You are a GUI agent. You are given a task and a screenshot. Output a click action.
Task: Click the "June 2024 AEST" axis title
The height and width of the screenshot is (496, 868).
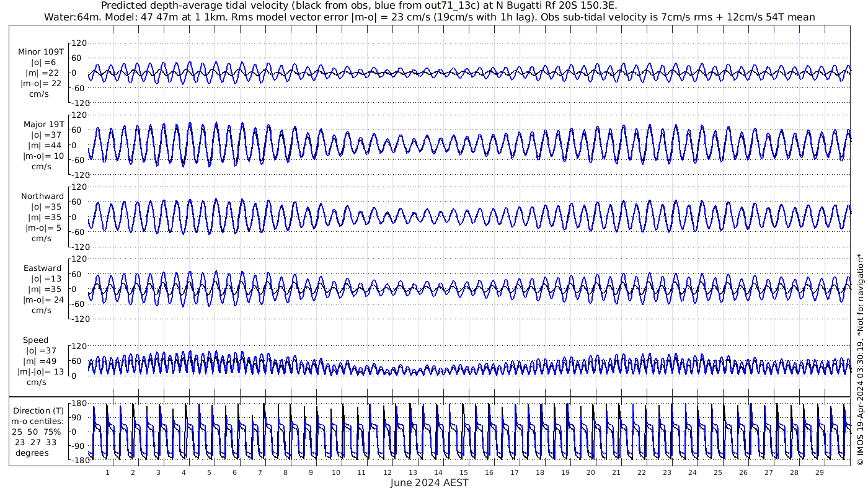pyautogui.click(x=429, y=483)
